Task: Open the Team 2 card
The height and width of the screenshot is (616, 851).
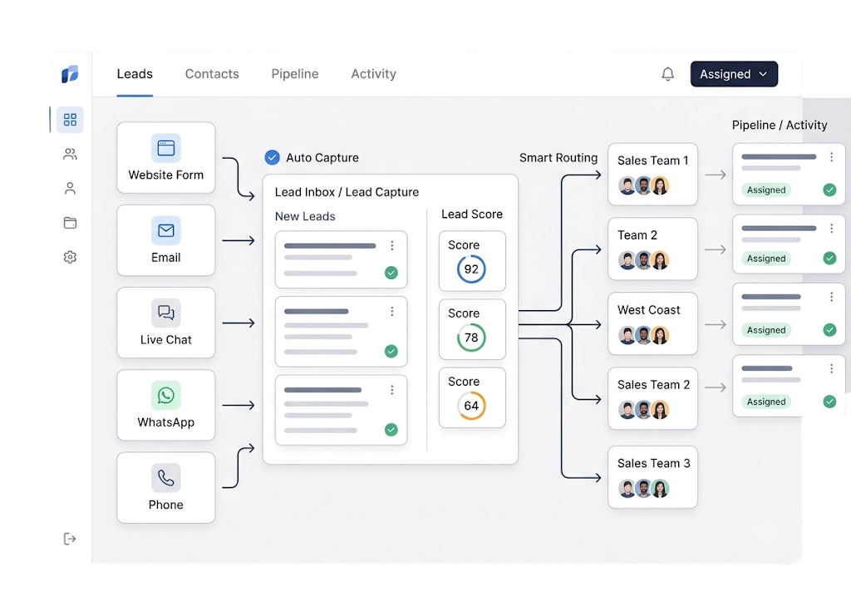Action: click(x=652, y=249)
